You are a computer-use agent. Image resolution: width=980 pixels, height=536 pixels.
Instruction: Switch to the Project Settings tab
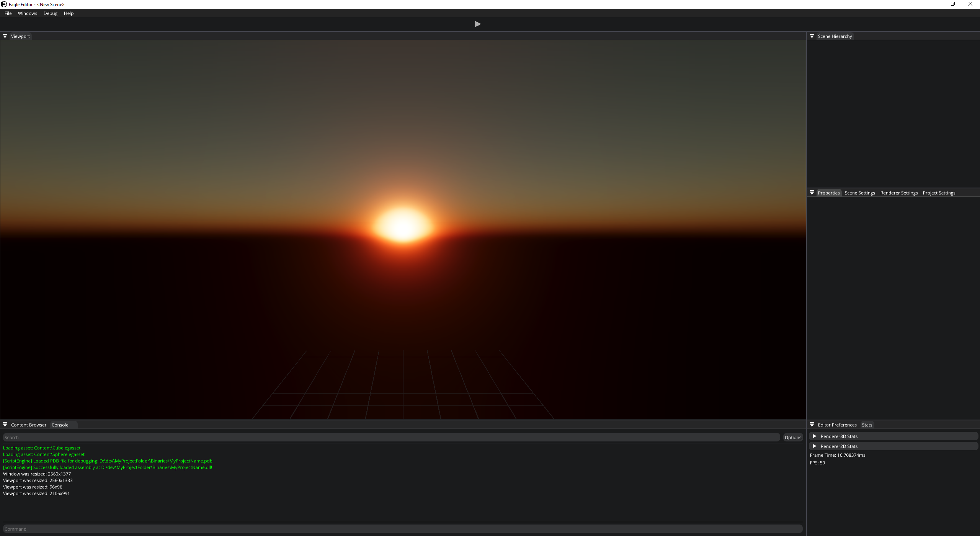pos(939,193)
